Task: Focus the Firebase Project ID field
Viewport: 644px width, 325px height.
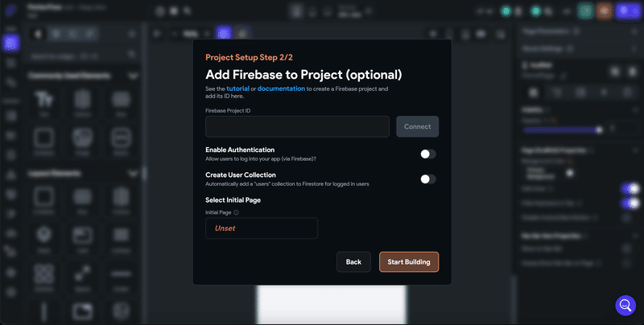Action: pos(297,126)
